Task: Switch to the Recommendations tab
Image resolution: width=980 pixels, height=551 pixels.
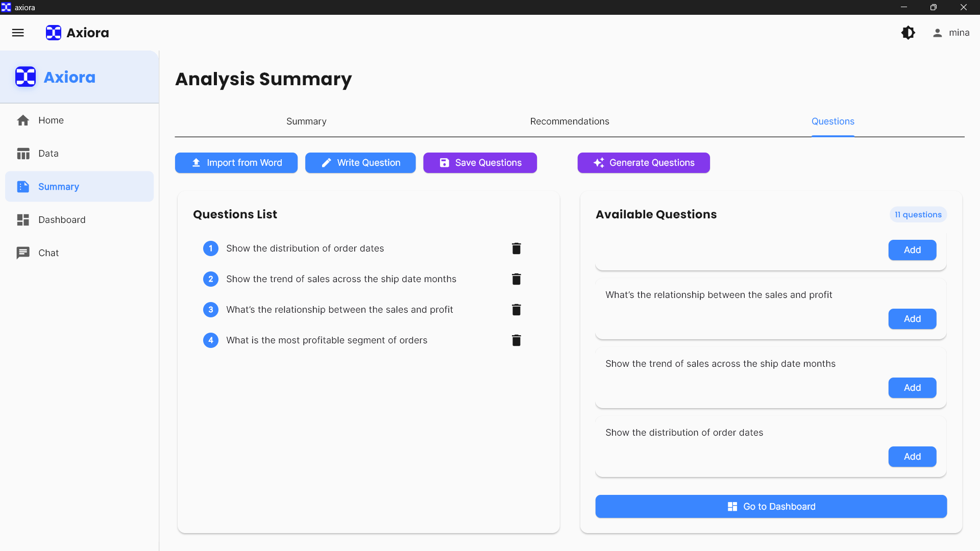Action: click(x=570, y=121)
